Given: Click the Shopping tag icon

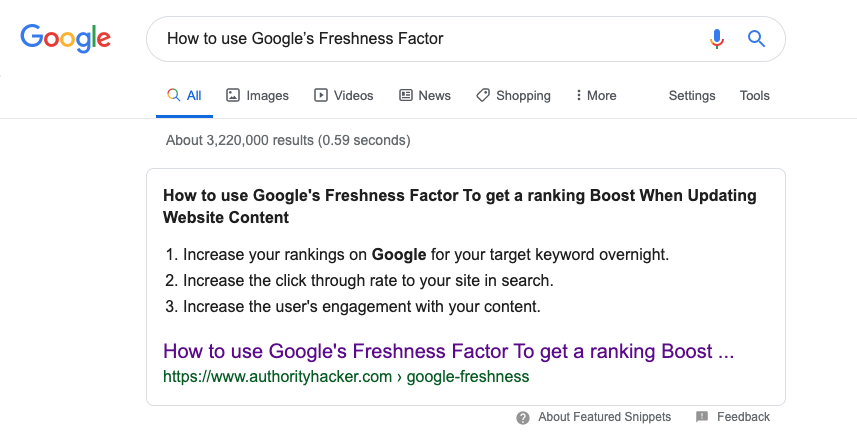Looking at the screenshot, I should point(483,96).
